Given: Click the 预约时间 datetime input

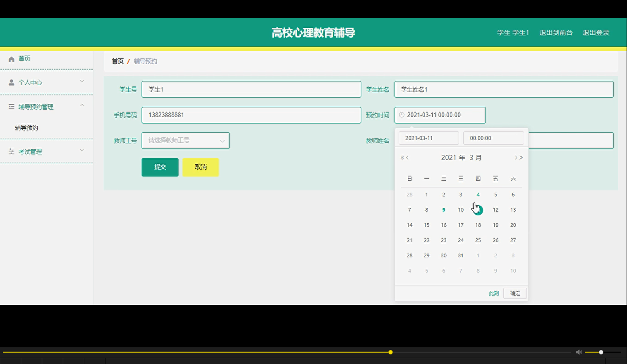Looking at the screenshot, I should tap(440, 115).
